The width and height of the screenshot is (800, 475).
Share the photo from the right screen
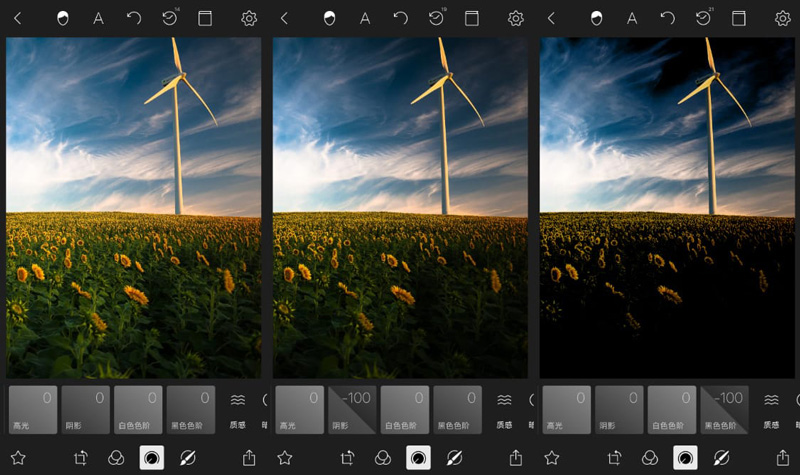pos(782,457)
